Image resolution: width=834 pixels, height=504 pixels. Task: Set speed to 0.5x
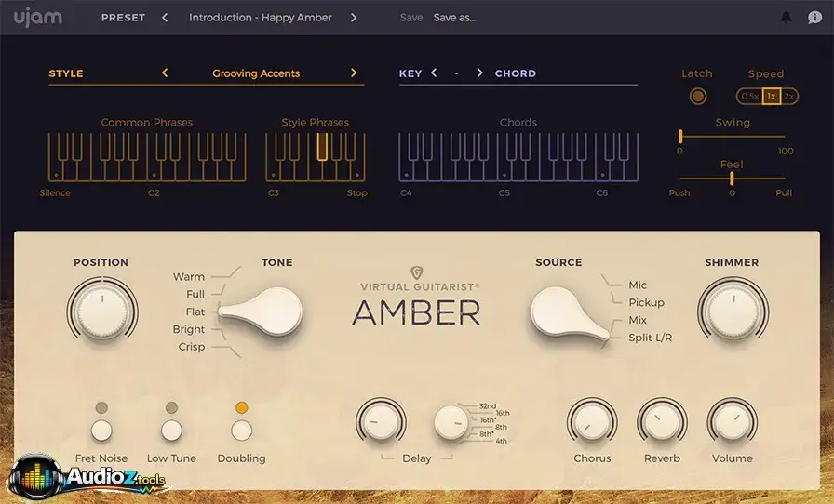point(750,96)
